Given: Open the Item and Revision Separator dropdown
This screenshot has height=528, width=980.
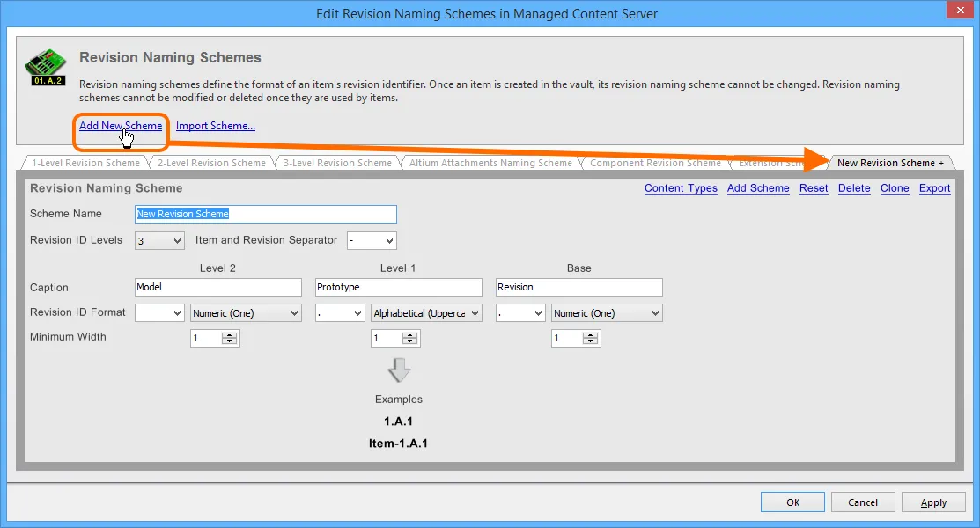Looking at the screenshot, I should coord(372,240).
